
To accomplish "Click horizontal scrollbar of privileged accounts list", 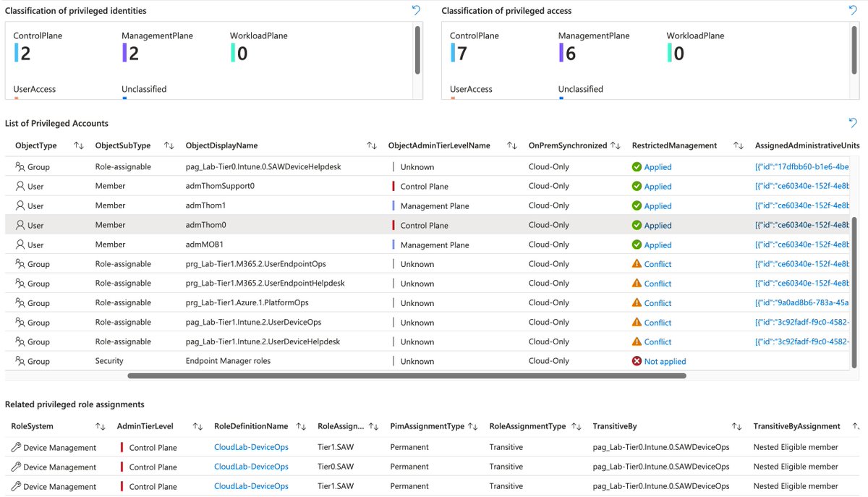I will [x=407, y=375].
